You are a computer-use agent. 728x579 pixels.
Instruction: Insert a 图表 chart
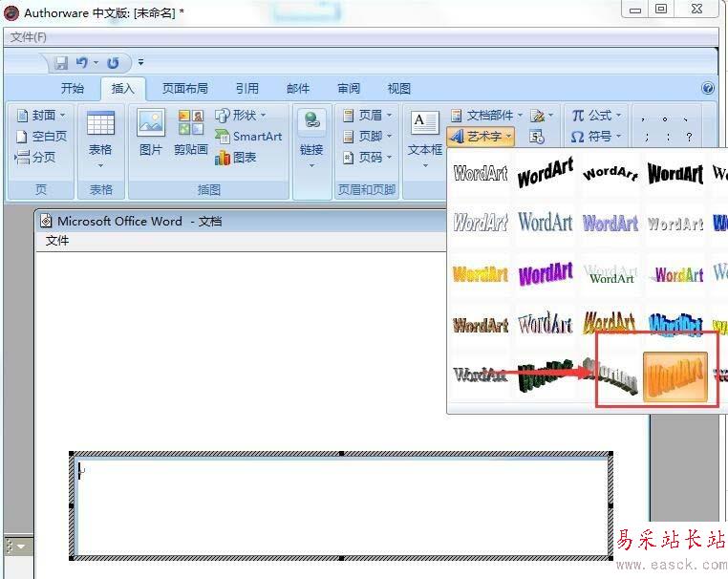(236, 158)
